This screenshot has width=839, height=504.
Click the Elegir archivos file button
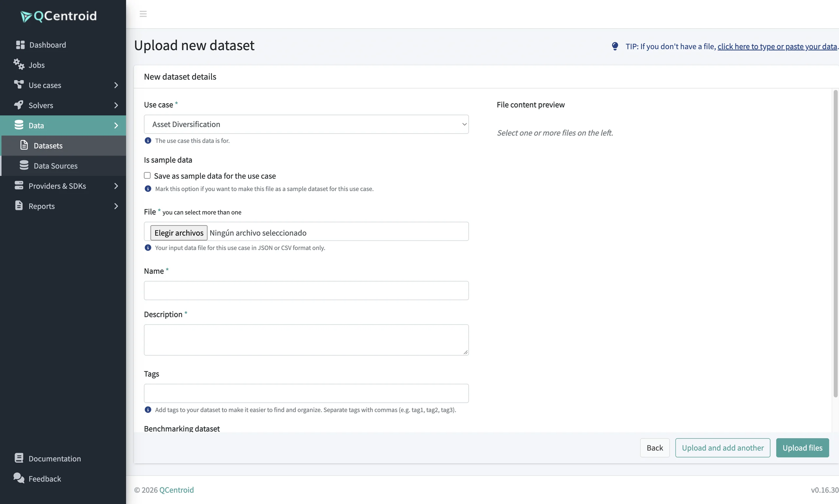179,233
